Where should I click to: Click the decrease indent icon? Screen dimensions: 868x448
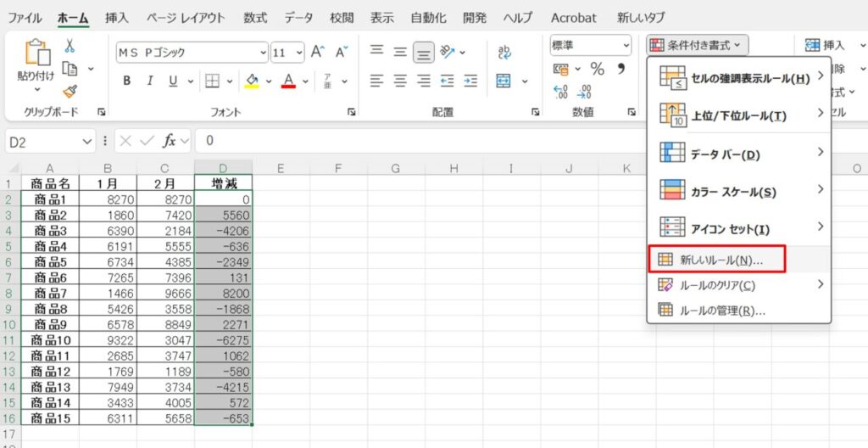(x=448, y=81)
